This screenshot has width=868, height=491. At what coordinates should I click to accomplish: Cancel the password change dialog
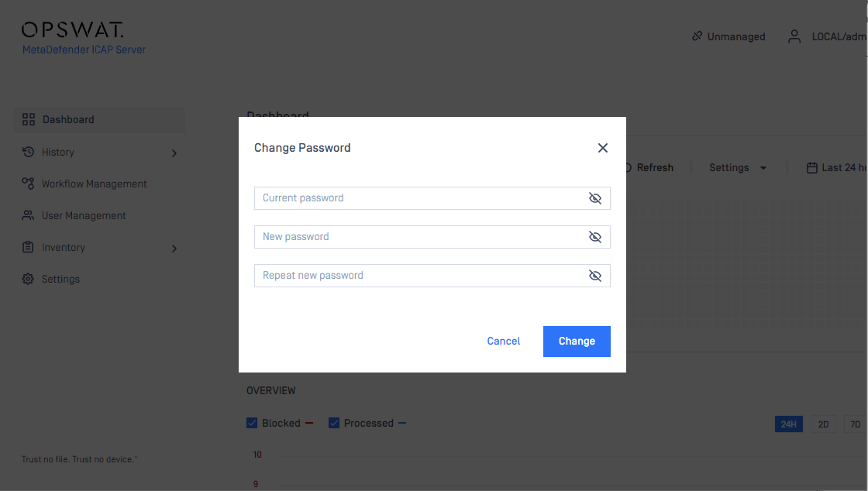pos(503,342)
